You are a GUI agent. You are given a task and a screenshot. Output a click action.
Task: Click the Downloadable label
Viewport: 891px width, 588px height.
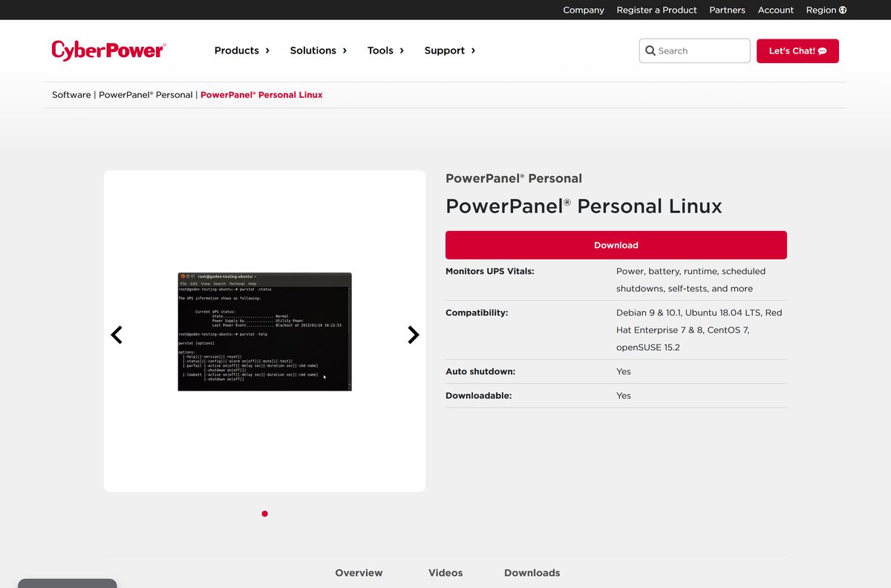tap(479, 396)
